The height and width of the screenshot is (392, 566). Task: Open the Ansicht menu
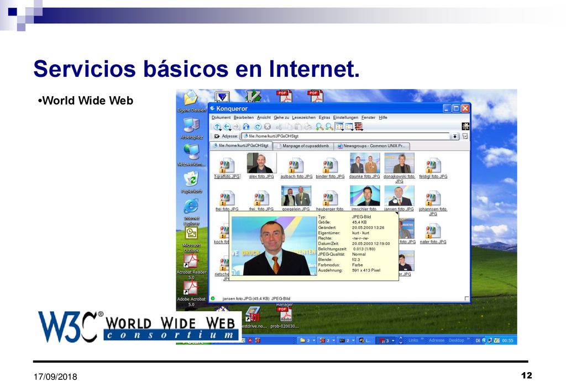pos(264,117)
